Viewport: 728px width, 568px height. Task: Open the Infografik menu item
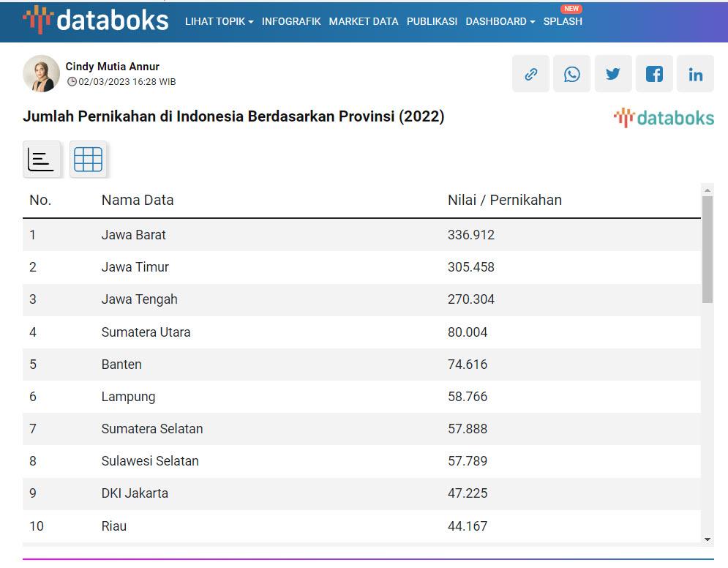click(x=291, y=21)
